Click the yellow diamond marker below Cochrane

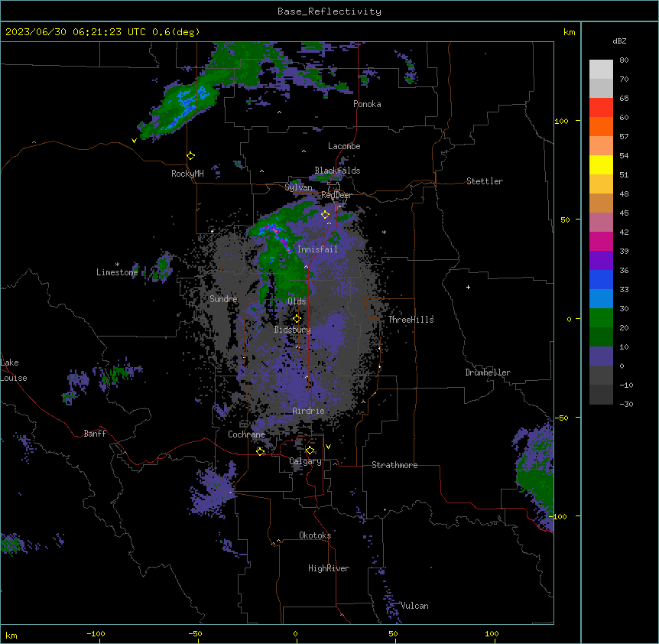[x=260, y=451]
